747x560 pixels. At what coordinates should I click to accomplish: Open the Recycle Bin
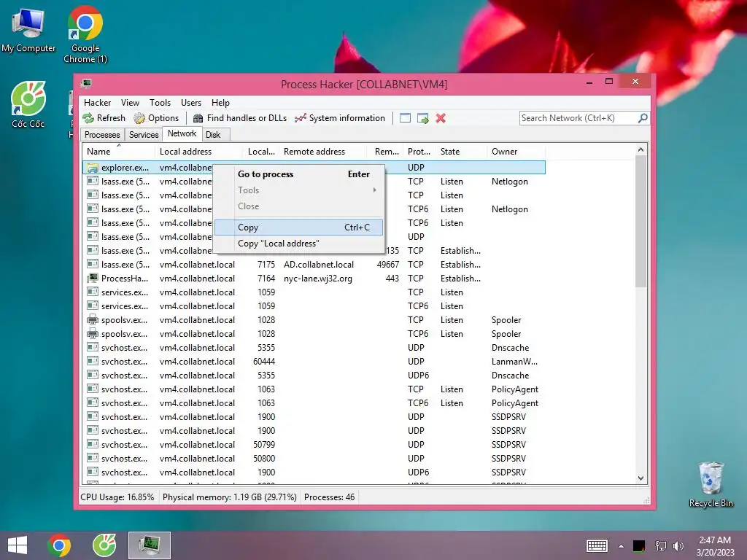[711, 484]
